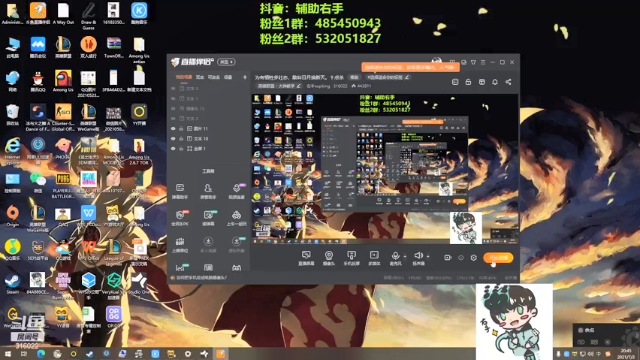The image size is (640, 360).
Task: Open the third tool in toolbox's first row
Action: 236,191
